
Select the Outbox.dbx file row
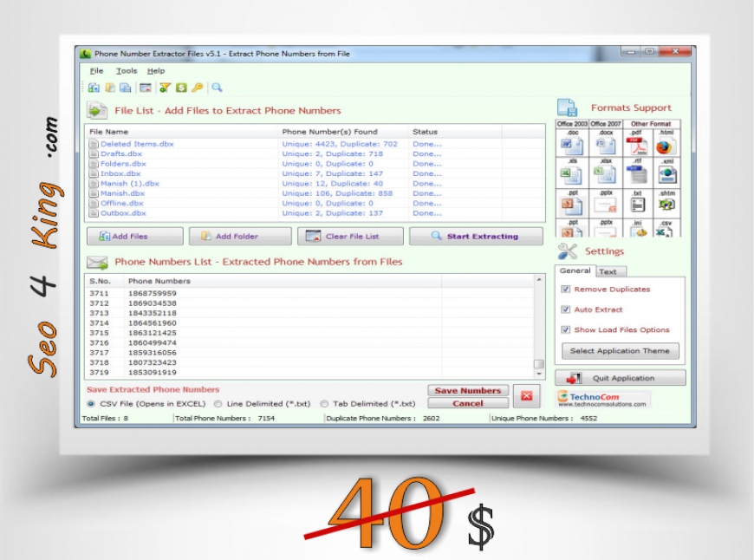point(315,213)
